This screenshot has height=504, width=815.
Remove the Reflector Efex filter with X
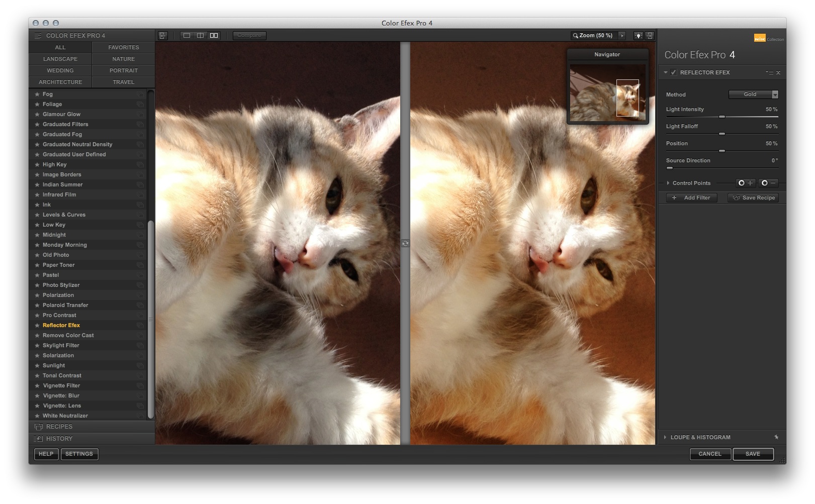[778, 72]
